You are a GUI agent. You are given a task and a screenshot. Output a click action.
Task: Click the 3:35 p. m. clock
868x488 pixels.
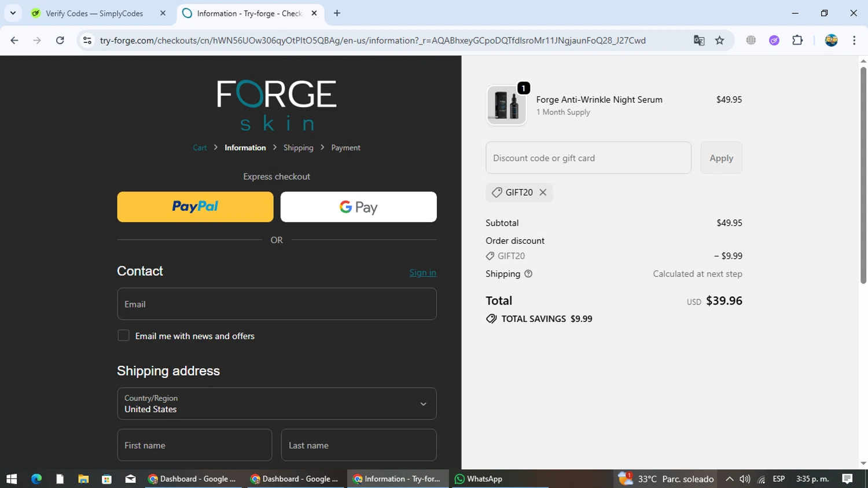click(x=812, y=479)
